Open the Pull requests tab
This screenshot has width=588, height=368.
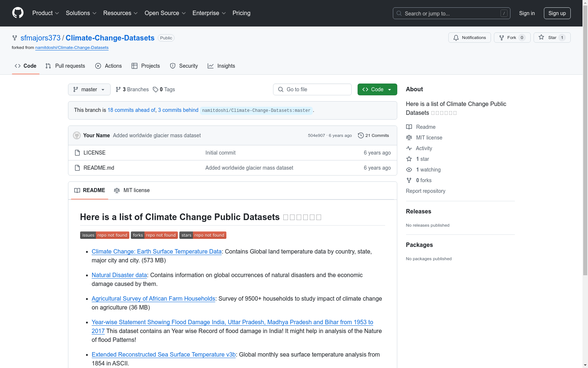65,66
